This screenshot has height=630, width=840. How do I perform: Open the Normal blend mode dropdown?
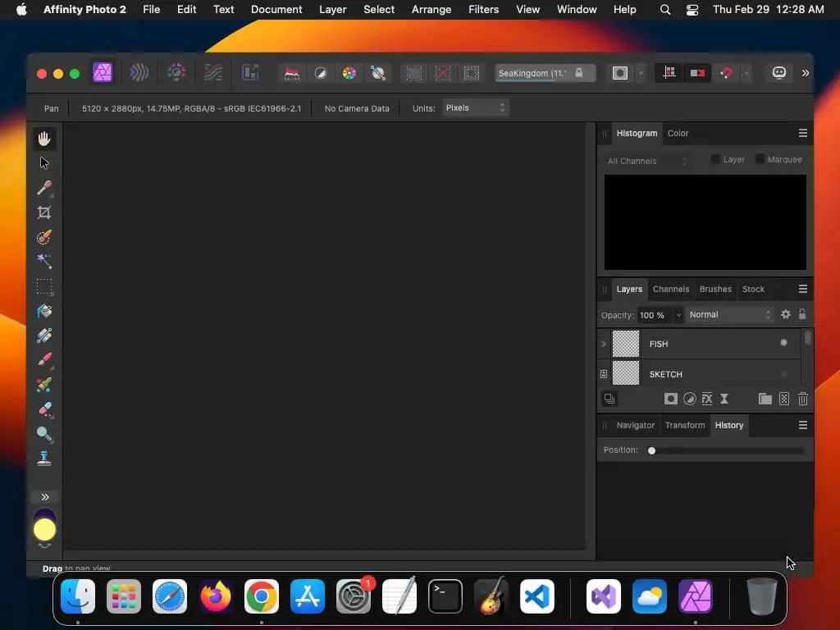point(729,314)
